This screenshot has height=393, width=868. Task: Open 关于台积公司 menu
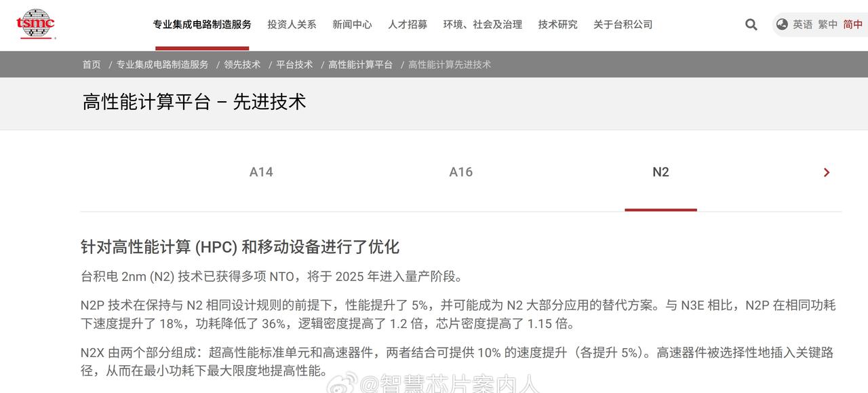point(623,24)
